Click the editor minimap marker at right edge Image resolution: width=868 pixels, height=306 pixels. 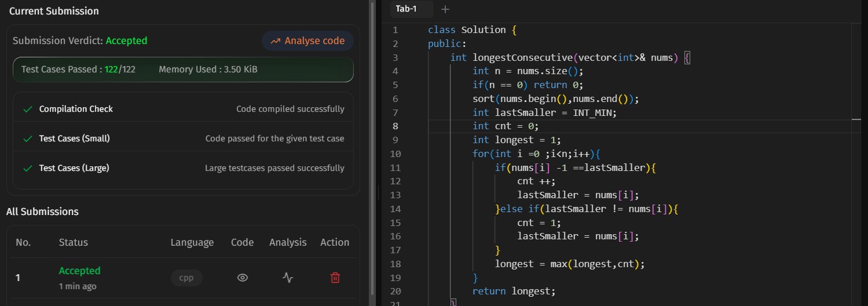(856, 119)
